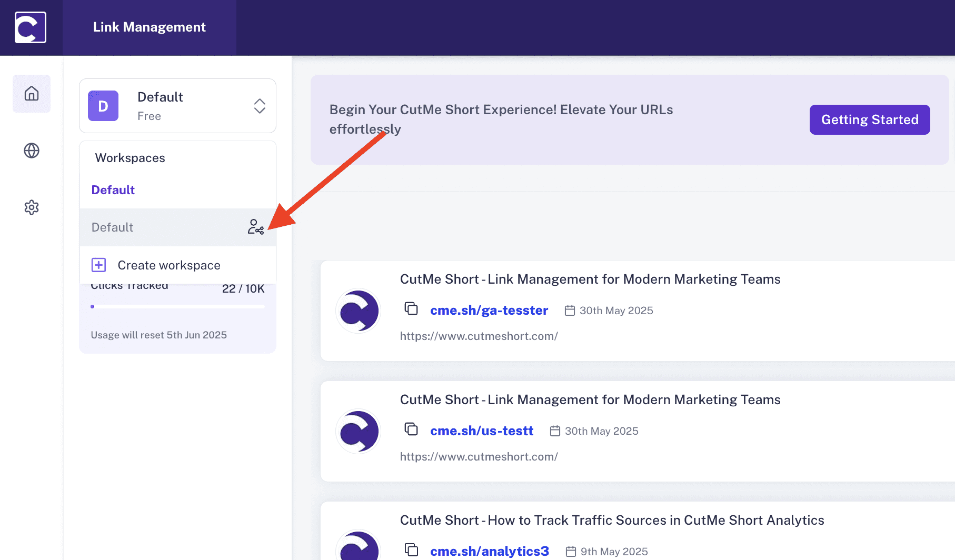Click the plus icon next to Create workspace
Screen dimensions: 955x560
(99, 265)
